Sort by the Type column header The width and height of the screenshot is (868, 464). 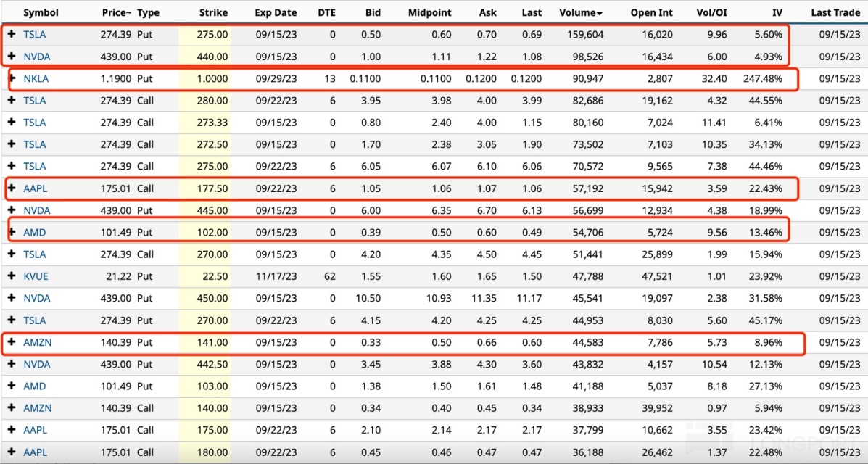[148, 12]
